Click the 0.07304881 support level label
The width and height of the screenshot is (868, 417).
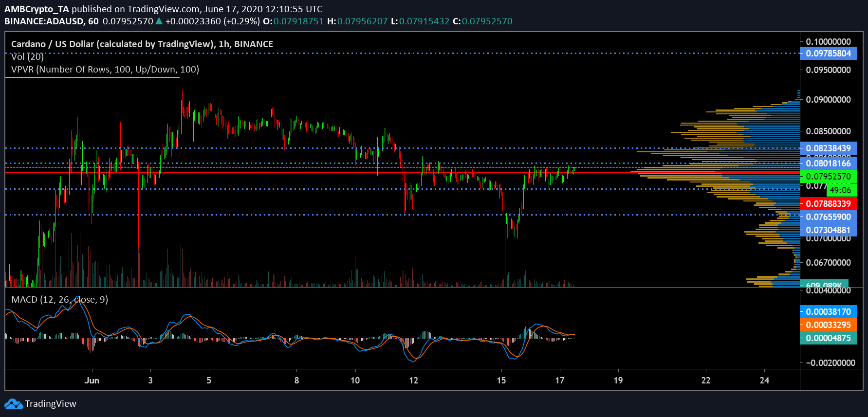click(828, 230)
